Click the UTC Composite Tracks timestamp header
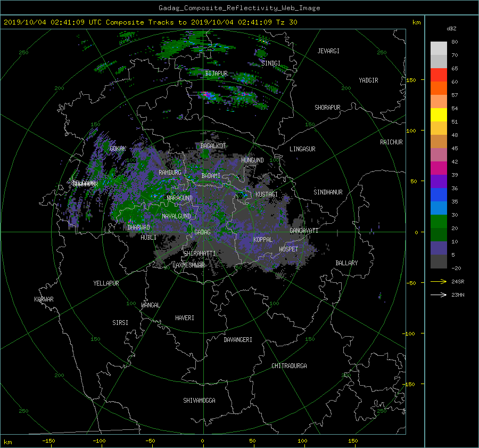The image size is (479, 448). click(150, 22)
